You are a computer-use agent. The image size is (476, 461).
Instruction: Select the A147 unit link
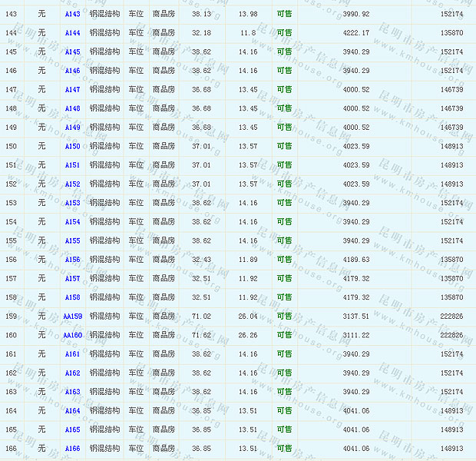(72, 90)
